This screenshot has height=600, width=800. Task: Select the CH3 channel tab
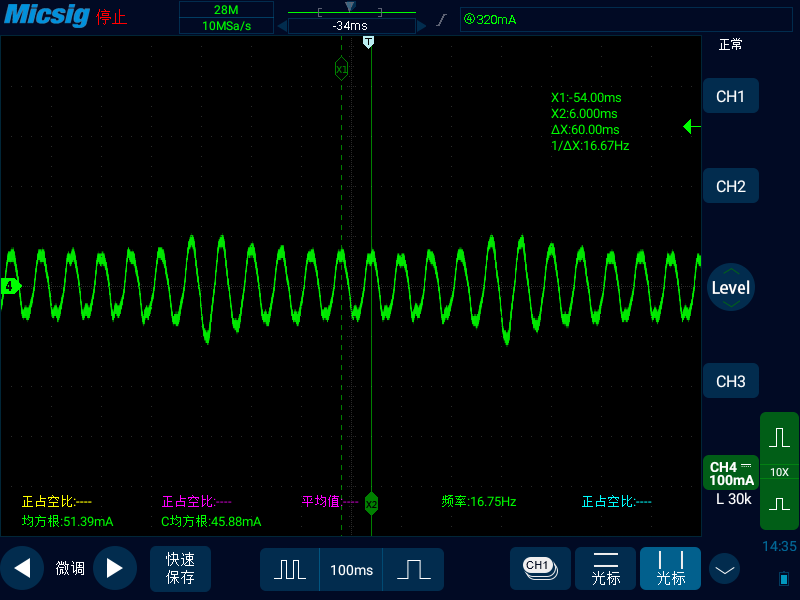click(731, 381)
